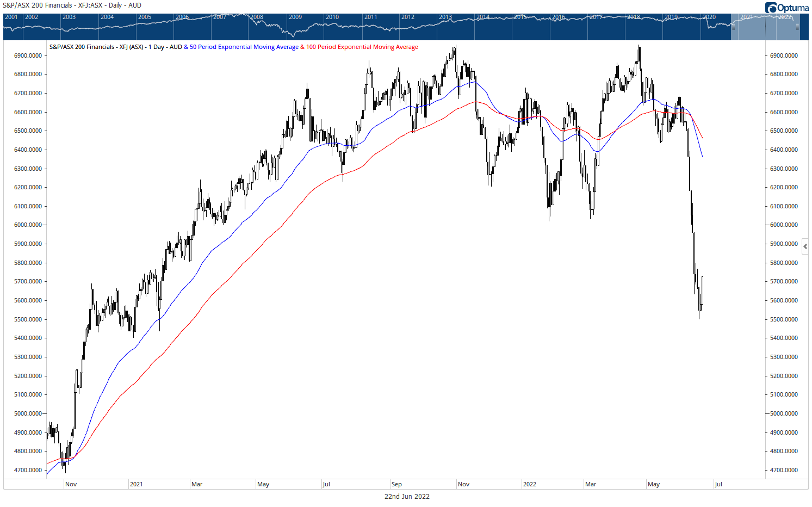Viewport: 812px width, 507px height.
Task: Jump to 2003 in the overview timeline
Action: coord(69,17)
